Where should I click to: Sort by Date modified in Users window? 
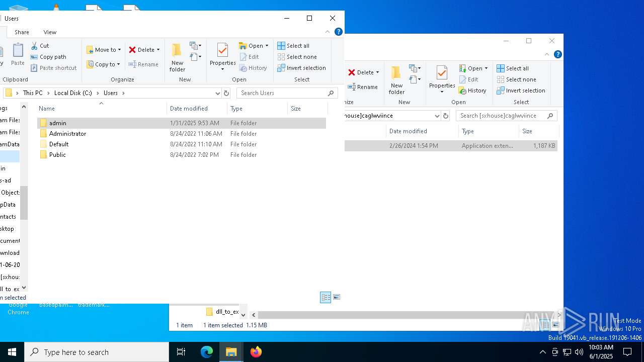pyautogui.click(x=197, y=109)
